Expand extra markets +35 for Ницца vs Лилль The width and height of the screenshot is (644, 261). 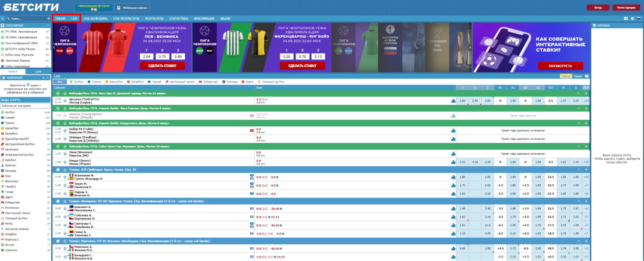point(586,162)
